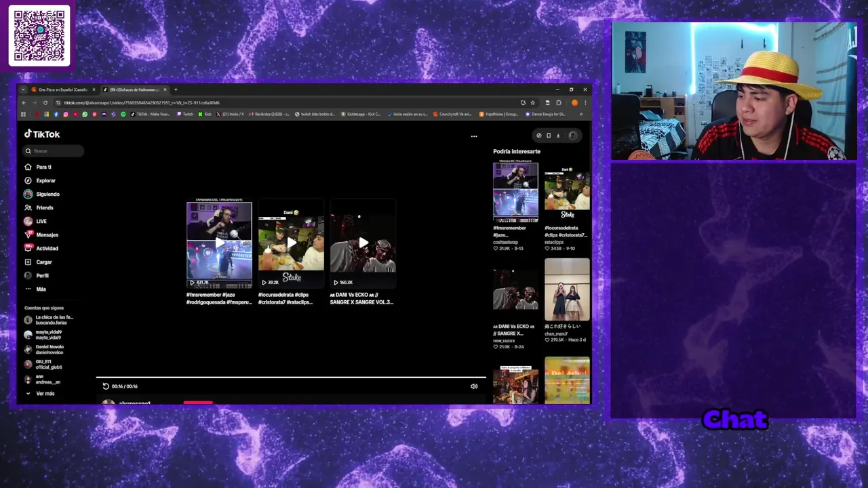868x488 pixels.
Task: Open the Para ti home feed
Action: (38, 167)
